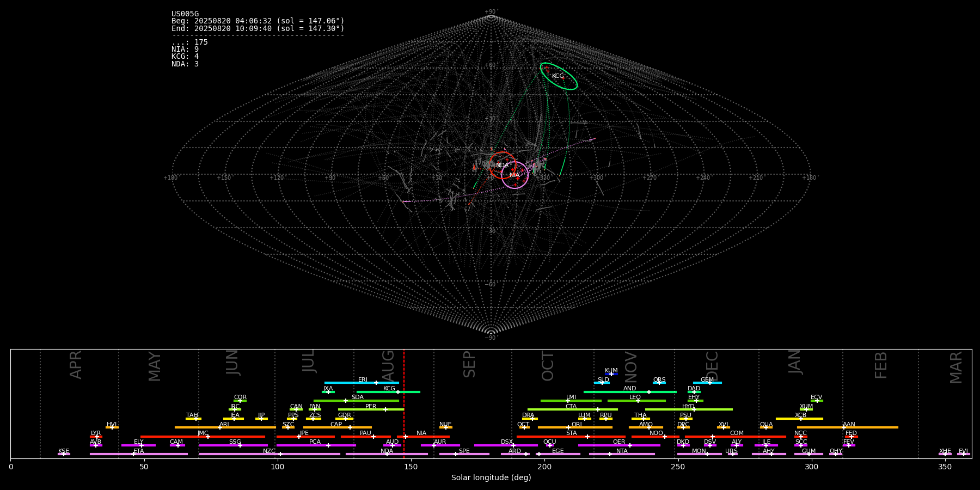The width and height of the screenshot is (980, 490).
Task: Click the ORS shower label
Action: click(659, 380)
